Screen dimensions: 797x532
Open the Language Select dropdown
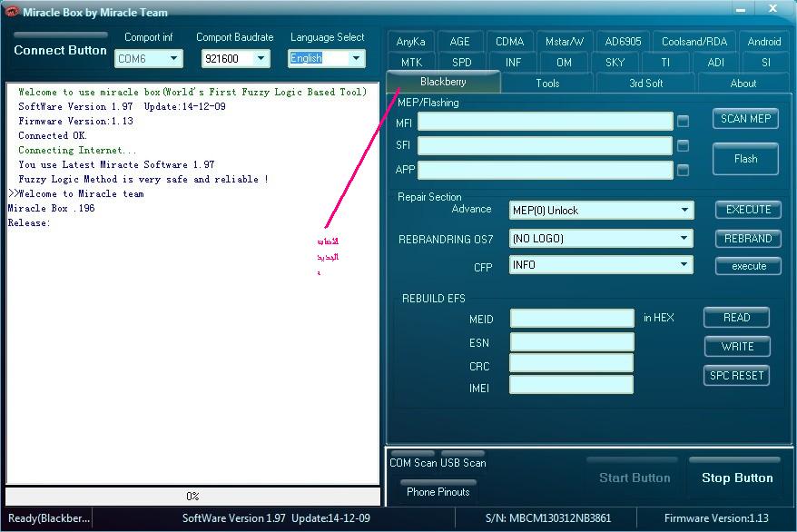coord(326,58)
